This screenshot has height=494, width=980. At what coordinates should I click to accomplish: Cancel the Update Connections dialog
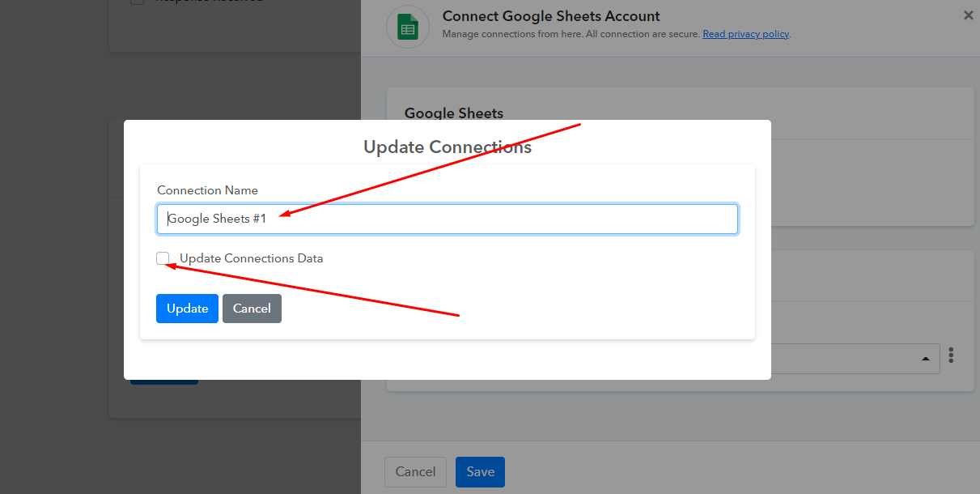[x=252, y=309]
